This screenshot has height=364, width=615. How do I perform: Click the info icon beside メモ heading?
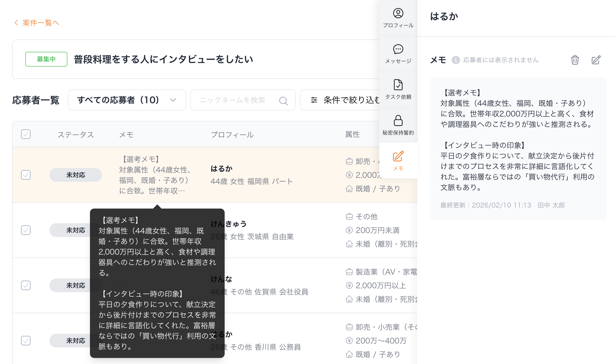tap(456, 60)
